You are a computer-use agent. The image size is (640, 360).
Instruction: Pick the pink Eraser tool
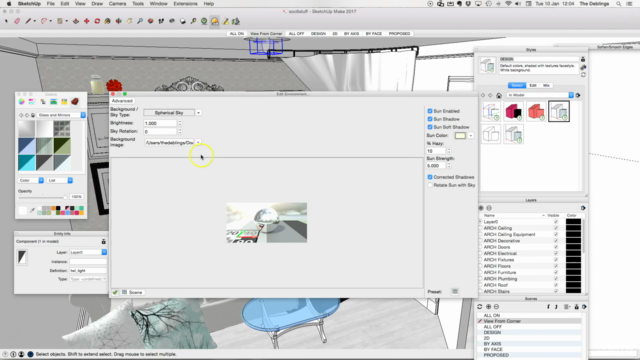coord(17,21)
